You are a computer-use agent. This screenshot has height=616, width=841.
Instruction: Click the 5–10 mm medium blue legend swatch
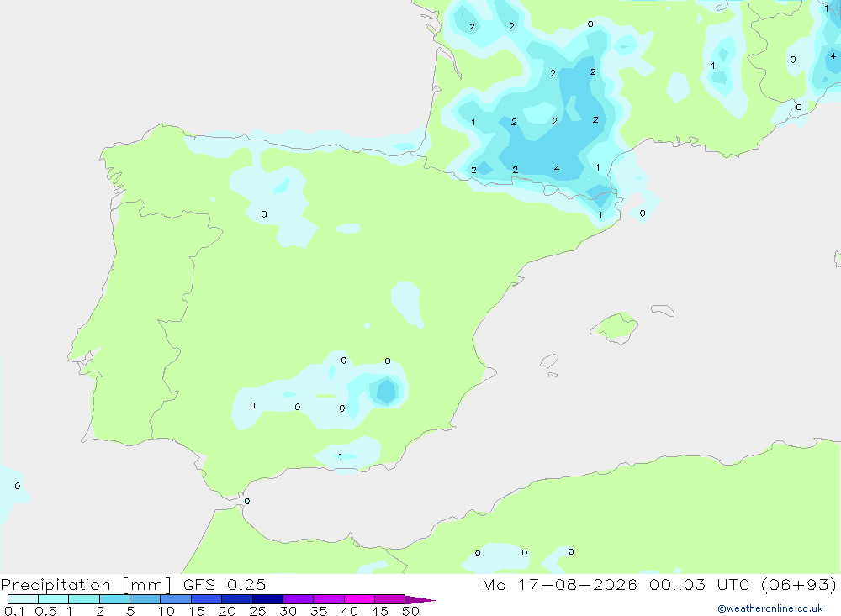coord(145,599)
